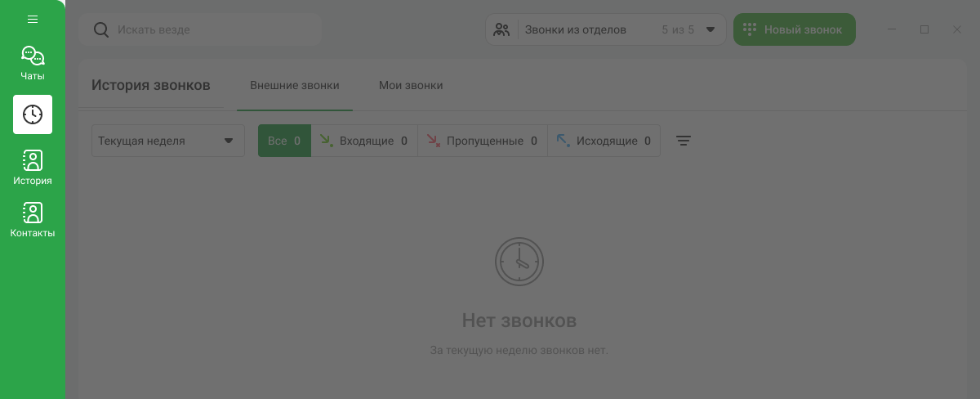The image size is (980, 399).
Task: Switch to the Мои звонки tab
Action: [411, 85]
